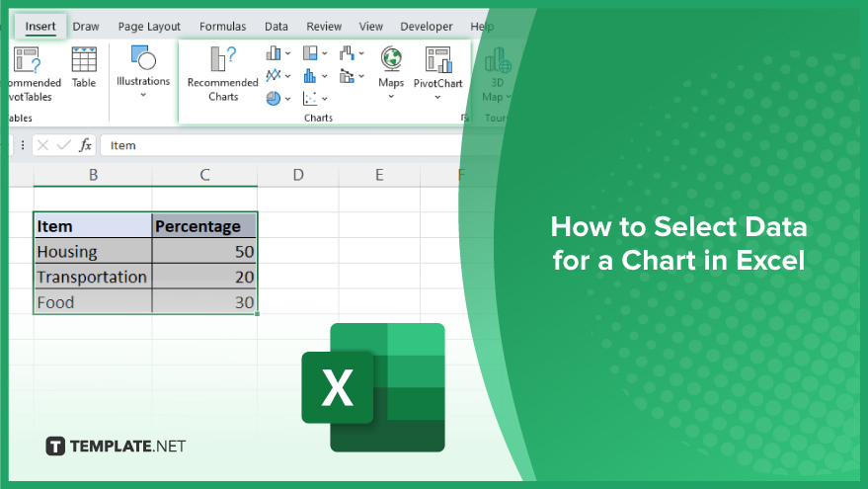
Task: Click the Food cell
Action: (93, 302)
